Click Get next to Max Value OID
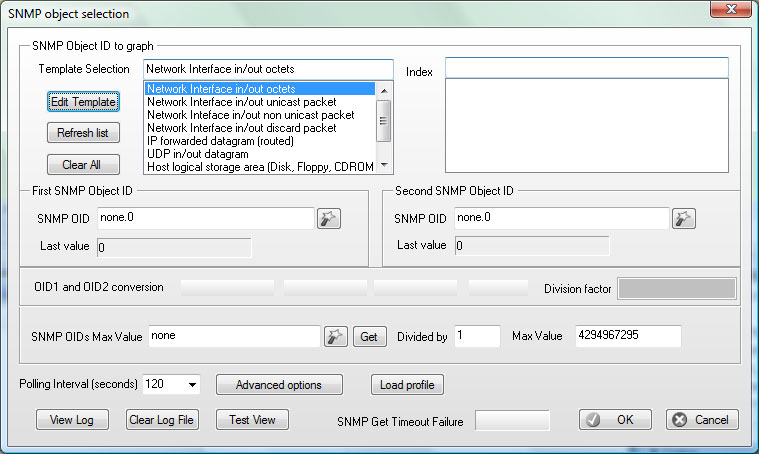Screen dimensions: 759x454 click(370, 336)
